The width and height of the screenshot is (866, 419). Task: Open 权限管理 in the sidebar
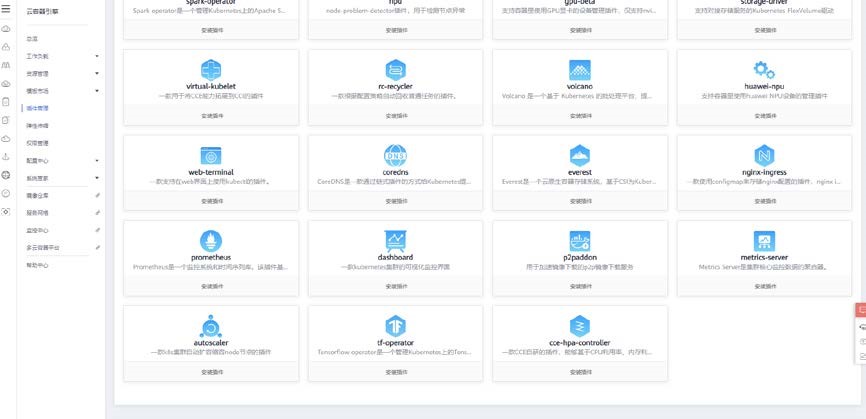point(38,143)
